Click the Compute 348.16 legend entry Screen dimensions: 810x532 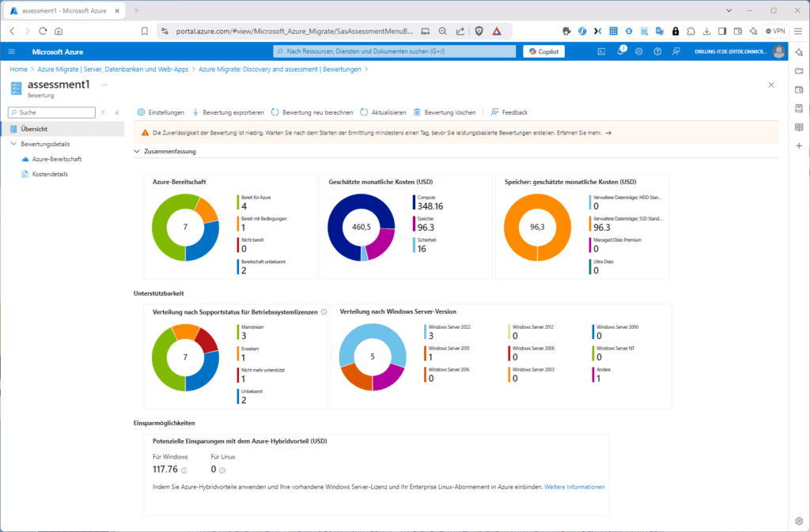click(428, 202)
